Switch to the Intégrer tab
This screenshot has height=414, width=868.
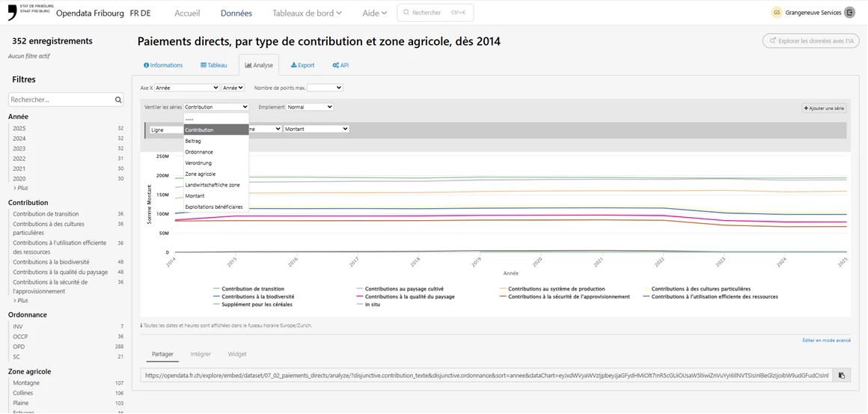[x=201, y=354]
